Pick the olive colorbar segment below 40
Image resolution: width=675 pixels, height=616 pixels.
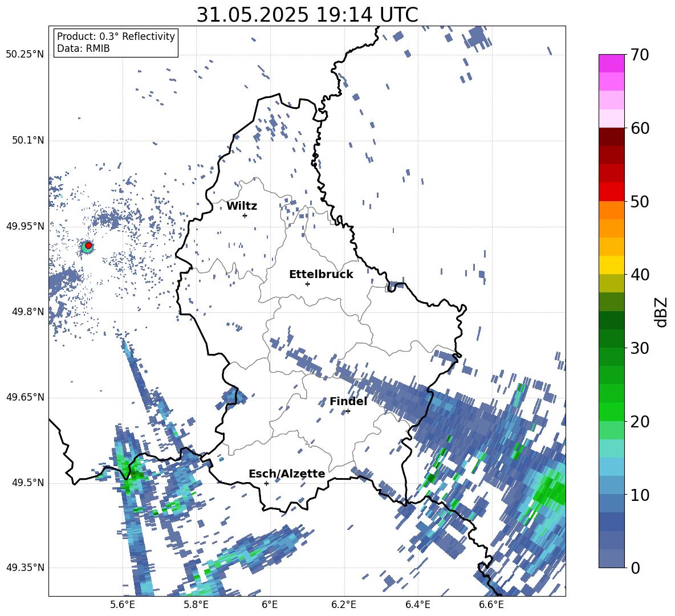[611, 283]
